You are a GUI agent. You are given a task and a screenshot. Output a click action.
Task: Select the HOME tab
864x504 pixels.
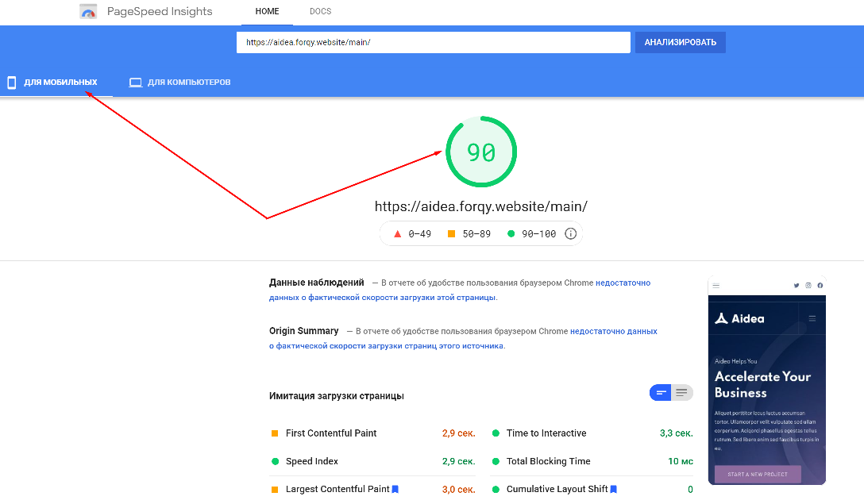267,12
